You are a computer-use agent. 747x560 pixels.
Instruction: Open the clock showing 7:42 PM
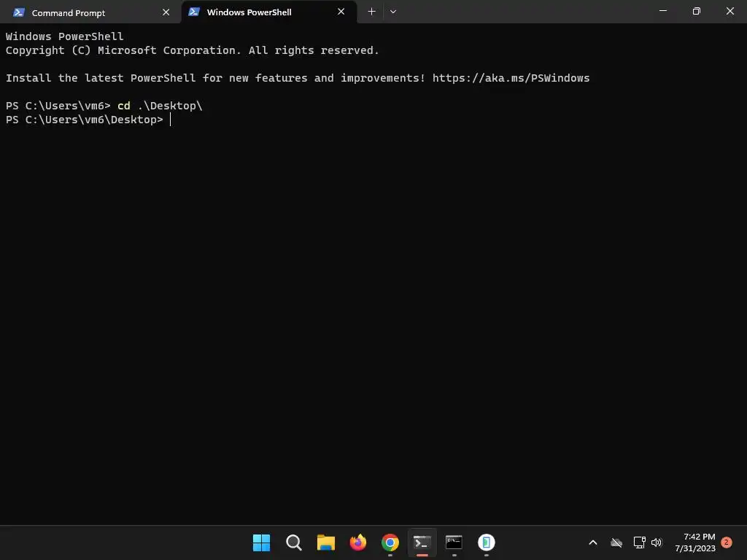pos(695,542)
